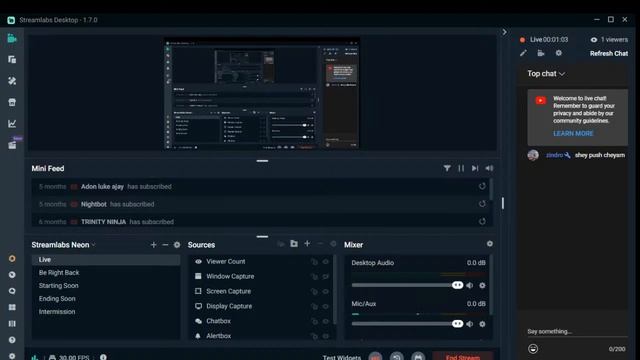This screenshot has height=360, width=640.
Task: Toggle Studio Mode columns icon in sidebar
Action: tap(12, 323)
